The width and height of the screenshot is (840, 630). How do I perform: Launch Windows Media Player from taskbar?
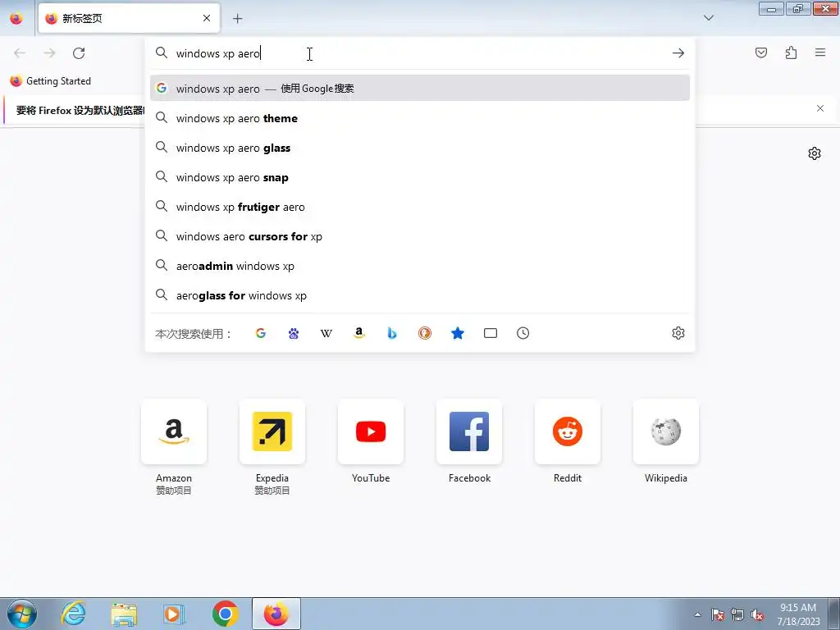point(174,614)
